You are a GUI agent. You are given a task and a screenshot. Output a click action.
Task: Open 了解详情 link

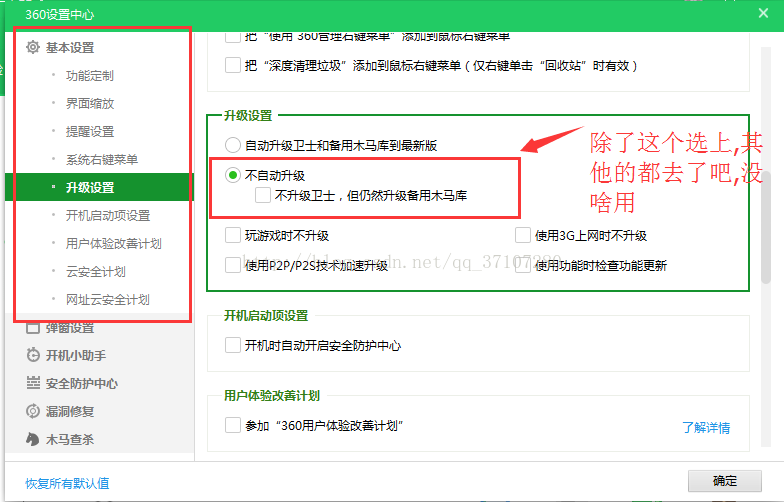coord(706,428)
